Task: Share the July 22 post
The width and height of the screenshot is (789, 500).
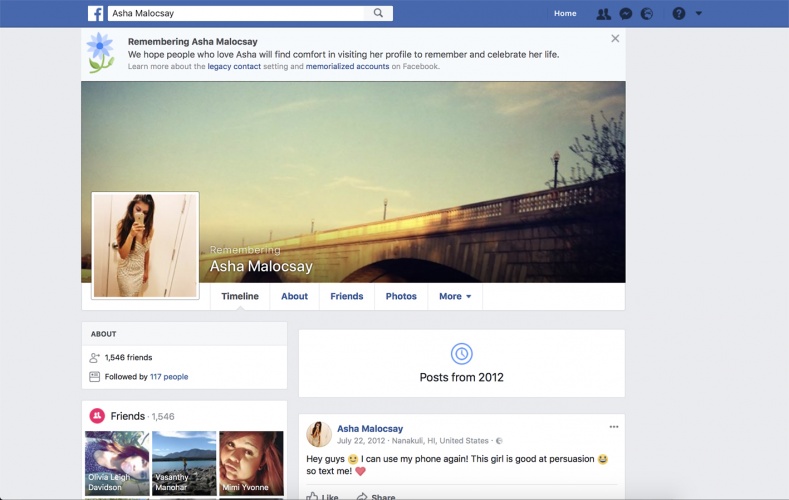Action: pos(376,496)
